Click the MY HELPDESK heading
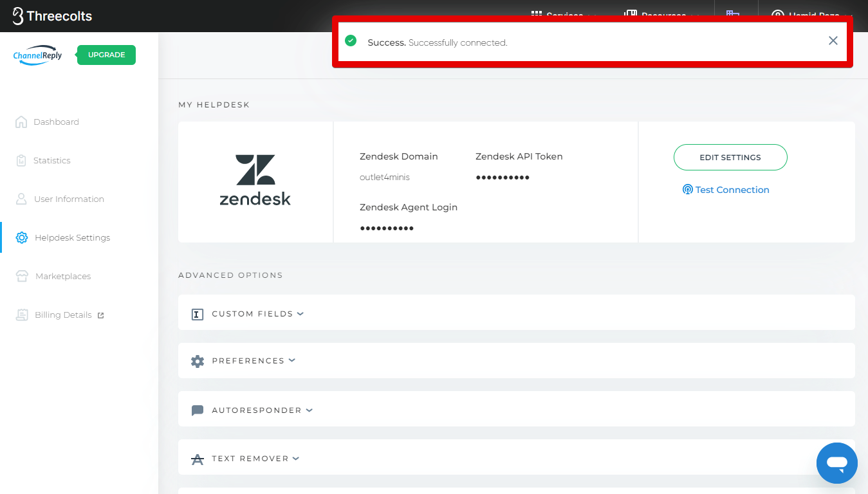868x494 pixels. pyautogui.click(x=214, y=104)
